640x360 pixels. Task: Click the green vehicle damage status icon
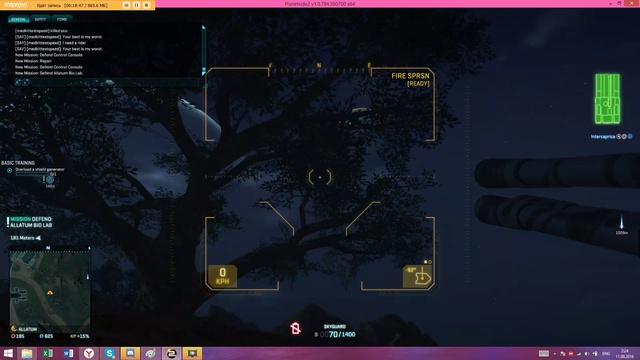pos(607,99)
